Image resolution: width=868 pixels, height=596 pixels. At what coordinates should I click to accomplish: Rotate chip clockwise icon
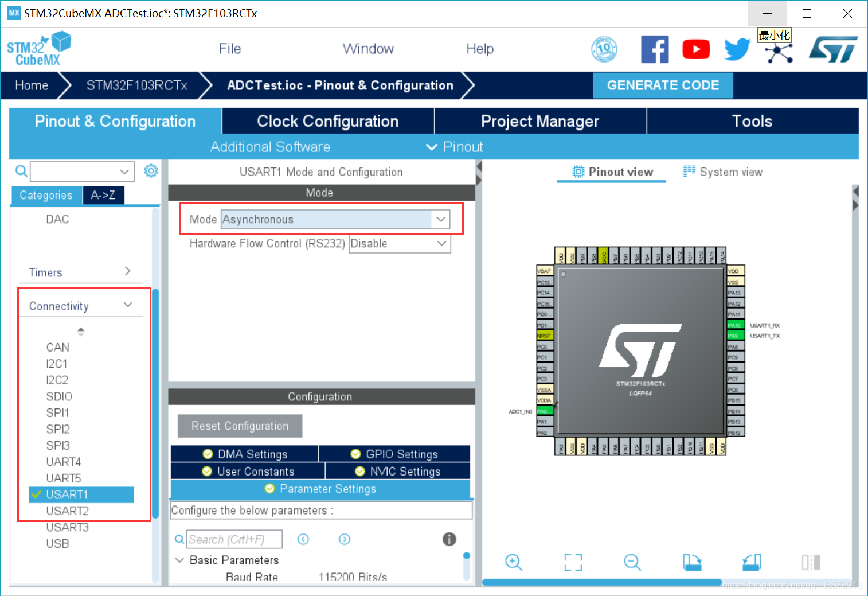click(x=692, y=562)
